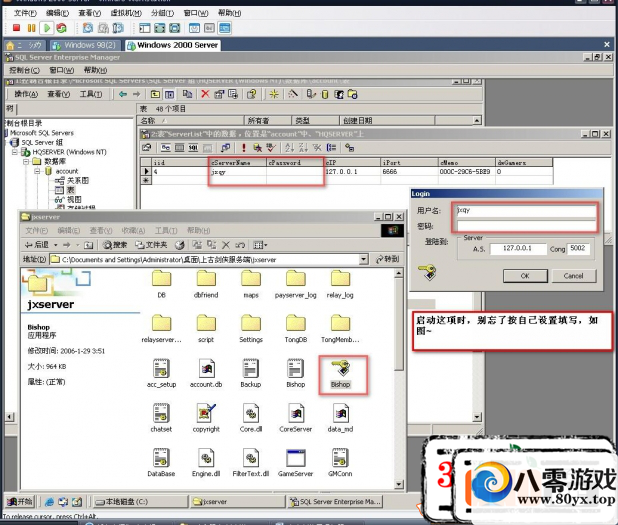
Task: Collapse the databases folder tree node
Action: 26,161
